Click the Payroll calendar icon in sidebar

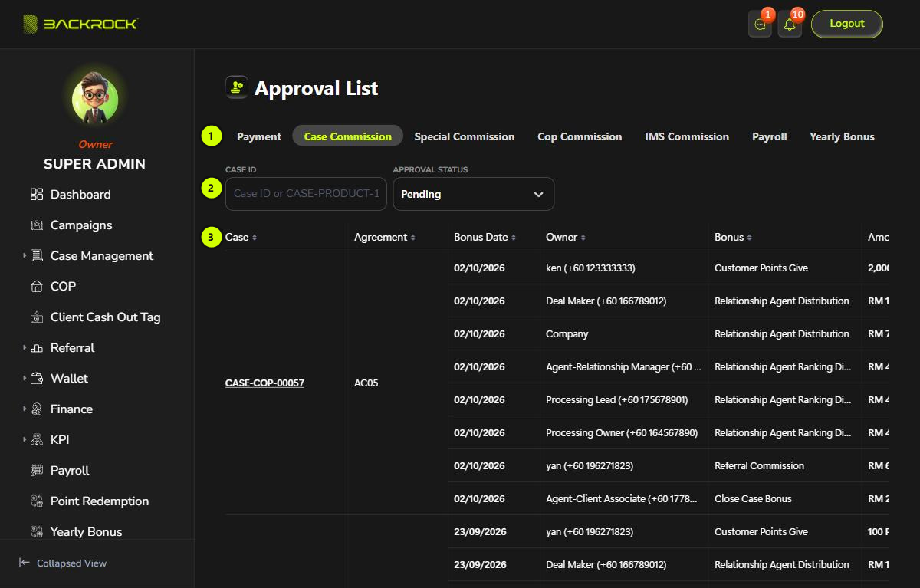tap(37, 471)
